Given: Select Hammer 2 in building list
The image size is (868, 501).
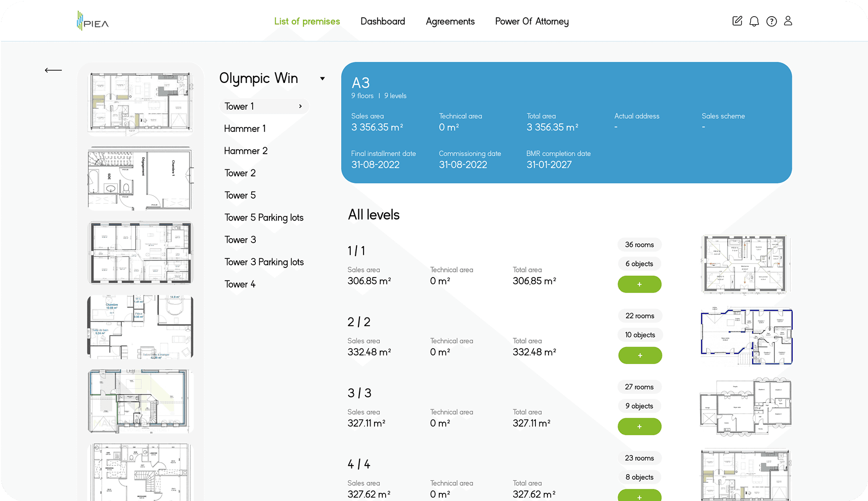Looking at the screenshot, I should 246,151.
